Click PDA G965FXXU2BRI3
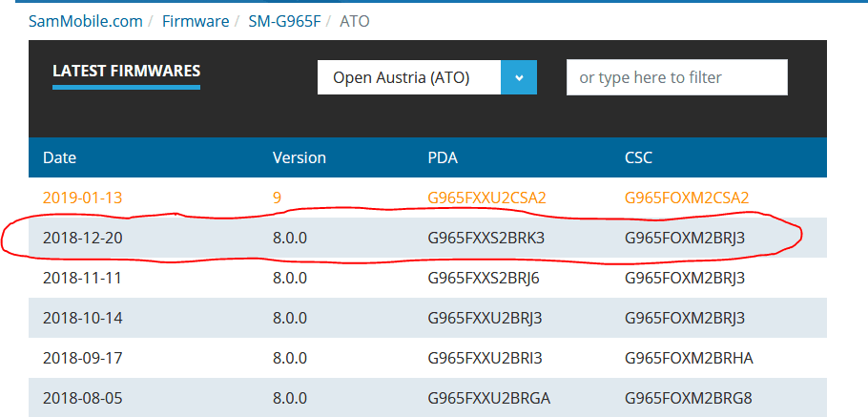868x417 pixels. click(485, 358)
